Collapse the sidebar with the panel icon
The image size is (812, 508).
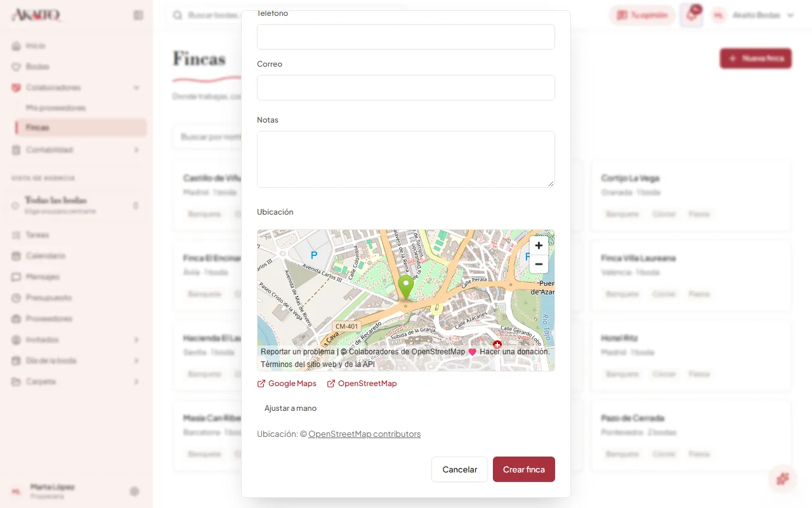(138, 15)
